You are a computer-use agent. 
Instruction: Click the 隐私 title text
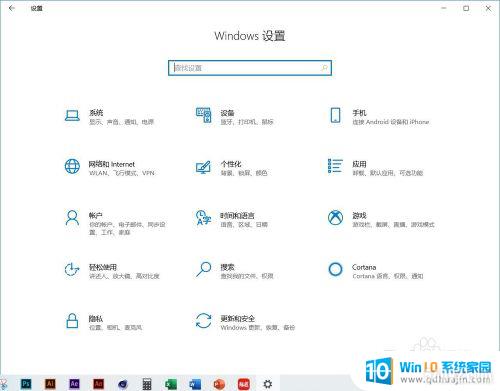[96, 318]
